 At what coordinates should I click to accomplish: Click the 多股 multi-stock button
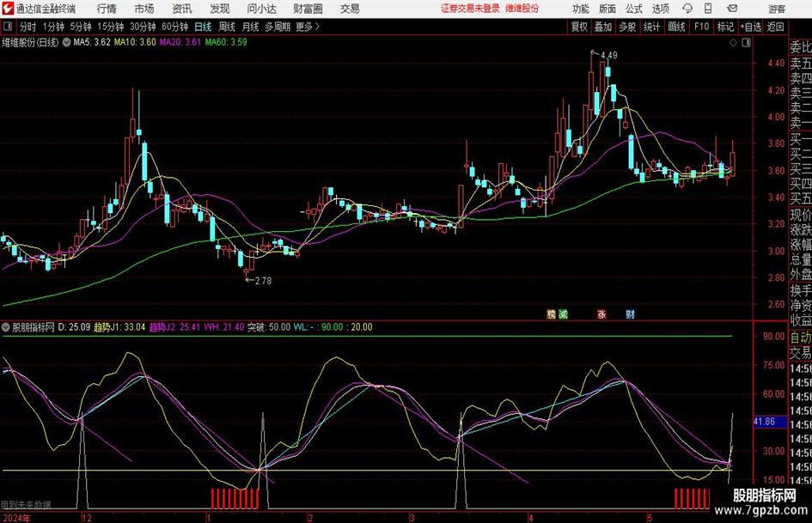tap(627, 27)
